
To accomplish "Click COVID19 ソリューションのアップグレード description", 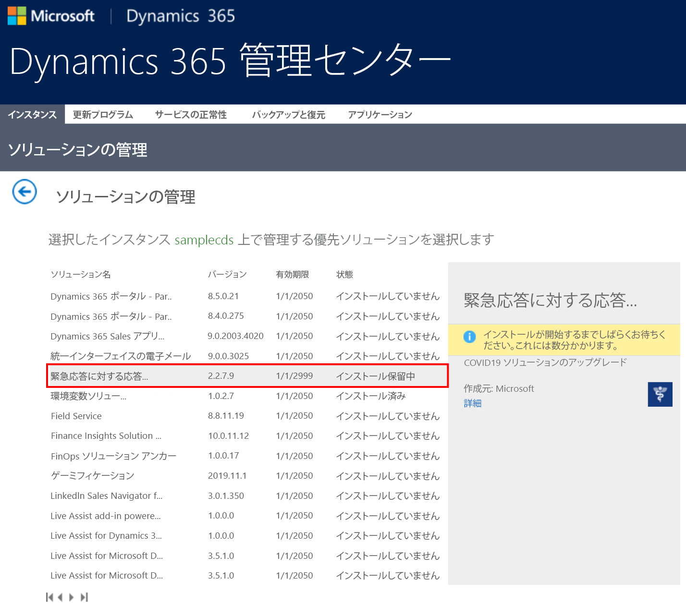I will coord(545,362).
